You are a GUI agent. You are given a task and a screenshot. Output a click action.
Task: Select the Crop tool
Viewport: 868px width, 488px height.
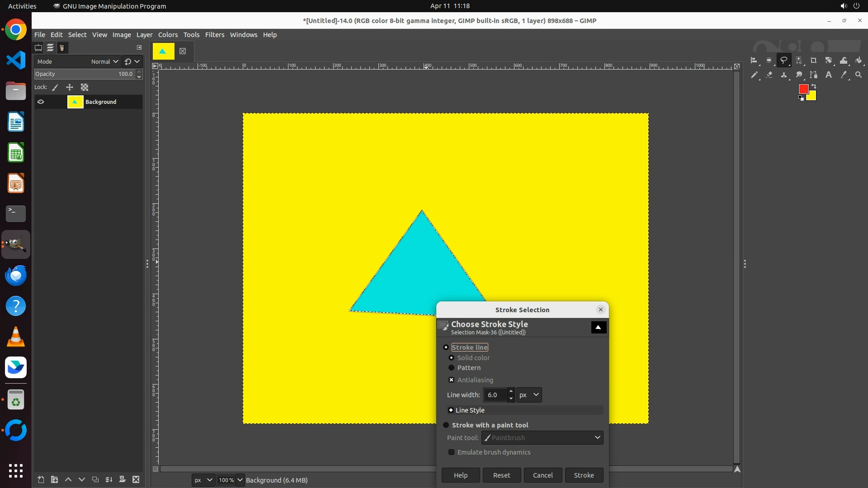tap(813, 60)
